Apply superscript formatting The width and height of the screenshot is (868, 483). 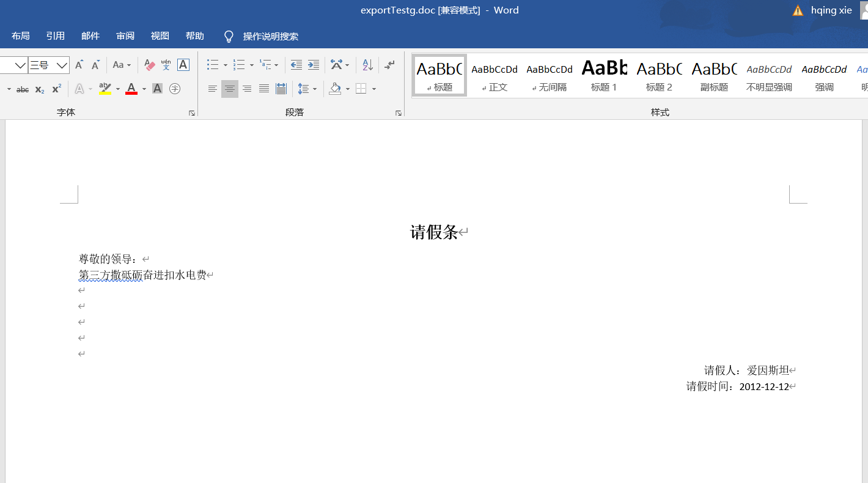tap(56, 89)
